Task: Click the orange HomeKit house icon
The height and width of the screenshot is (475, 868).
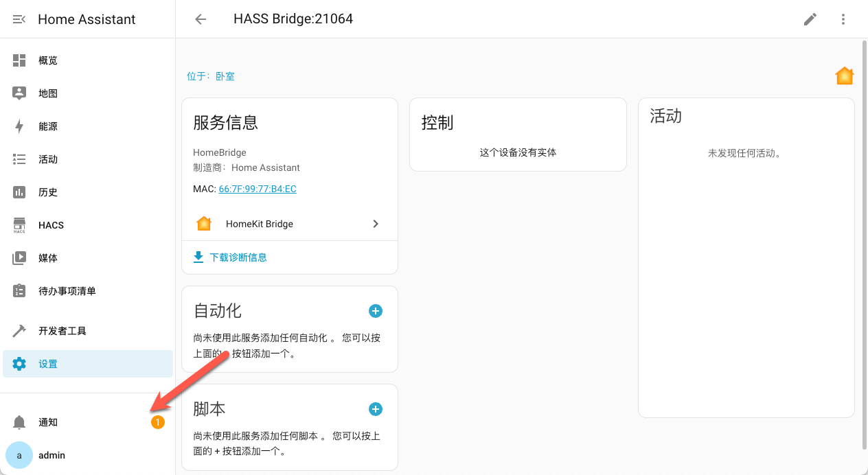Action: (844, 76)
